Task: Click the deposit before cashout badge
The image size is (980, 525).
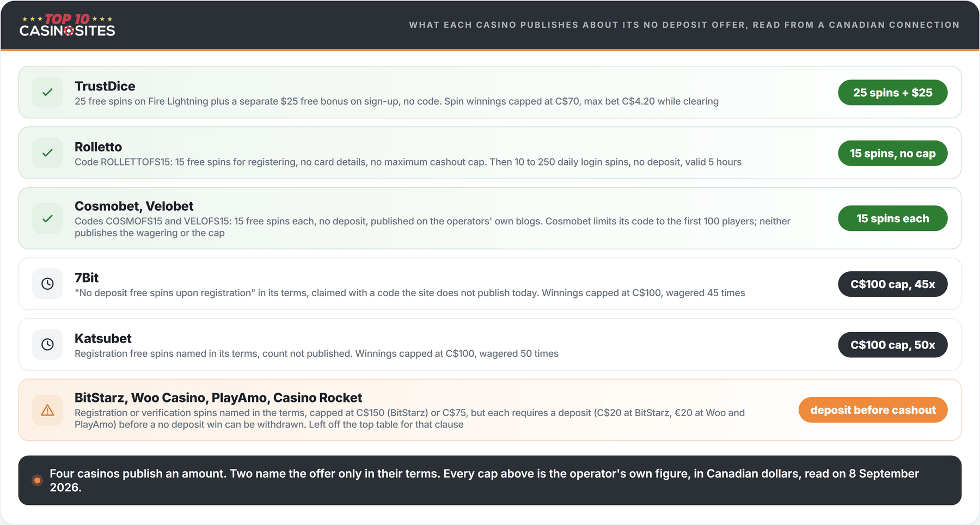Action: pos(873,410)
